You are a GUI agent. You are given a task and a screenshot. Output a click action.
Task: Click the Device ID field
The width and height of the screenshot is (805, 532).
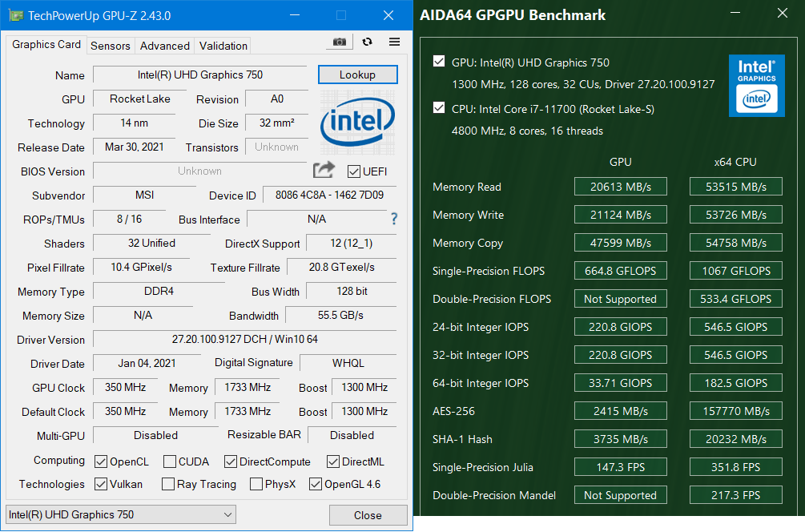[329, 195]
